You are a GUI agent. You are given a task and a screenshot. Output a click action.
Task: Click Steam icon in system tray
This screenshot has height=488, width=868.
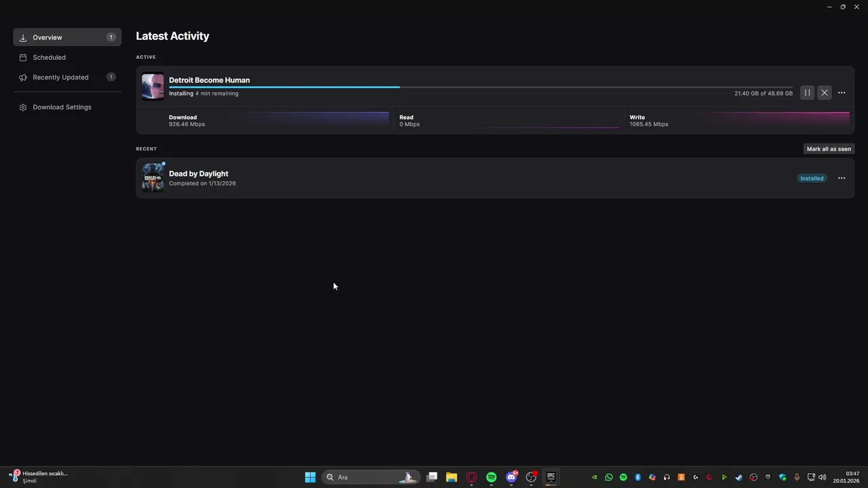[738, 477]
